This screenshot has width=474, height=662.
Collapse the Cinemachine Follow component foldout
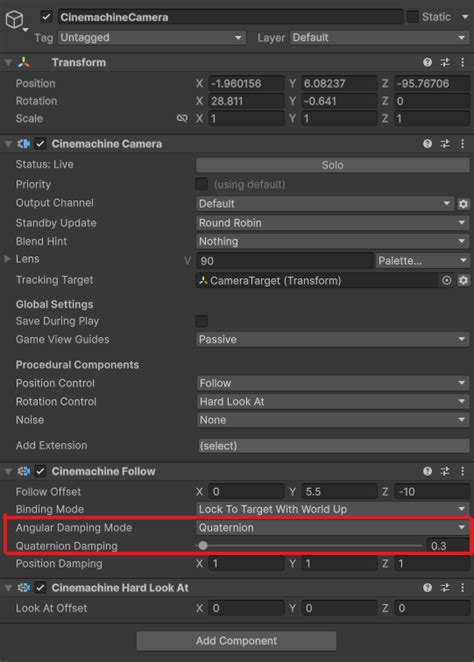click(x=8, y=471)
